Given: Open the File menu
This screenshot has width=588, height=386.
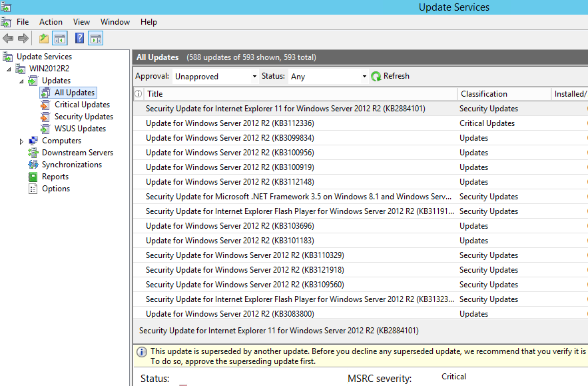Looking at the screenshot, I should pos(23,22).
